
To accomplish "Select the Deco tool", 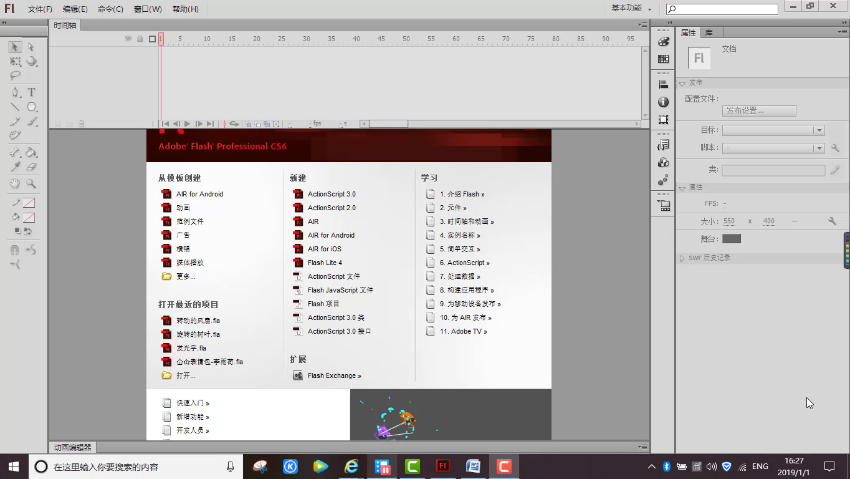I will (x=15, y=135).
